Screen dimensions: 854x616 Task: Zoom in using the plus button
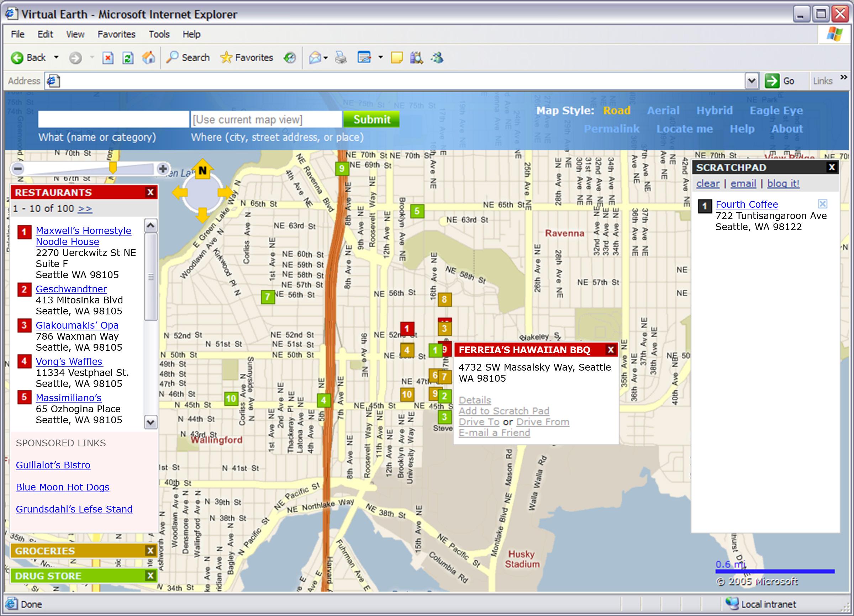pyautogui.click(x=163, y=169)
